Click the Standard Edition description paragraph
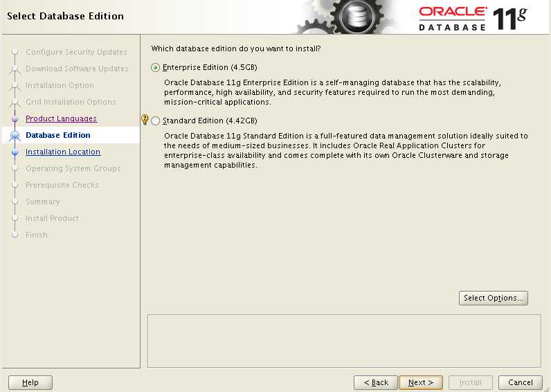Image resolution: width=551 pixels, height=392 pixels. [x=346, y=150]
